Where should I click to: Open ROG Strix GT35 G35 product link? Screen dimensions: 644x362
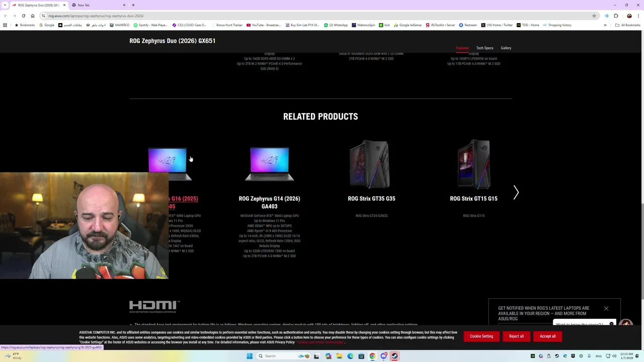[371, 199]
